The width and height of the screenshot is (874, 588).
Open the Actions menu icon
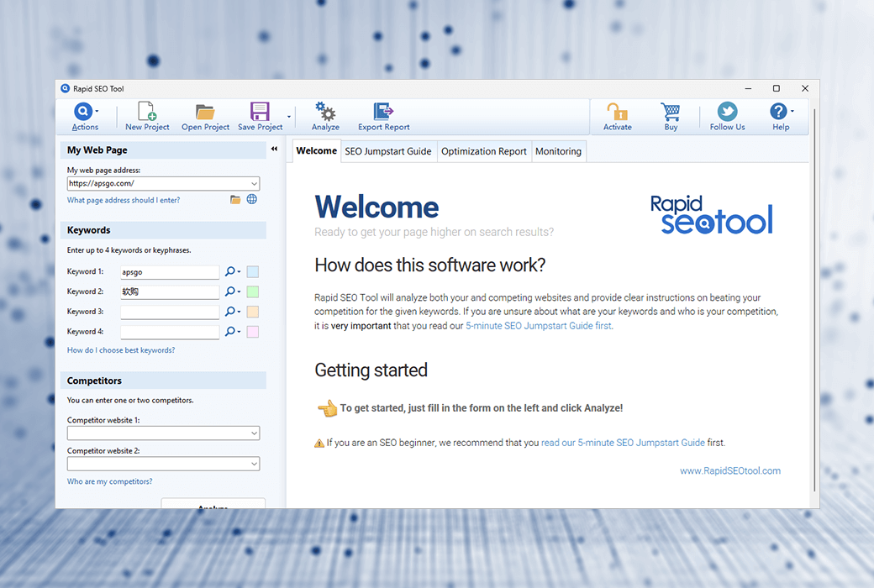click(x=83, y=112)
